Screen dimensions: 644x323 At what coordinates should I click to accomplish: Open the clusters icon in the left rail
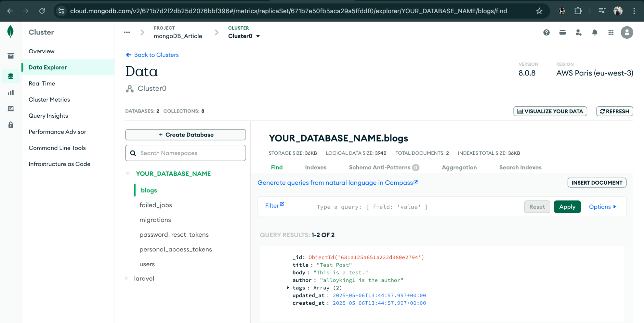pos(11,56)
